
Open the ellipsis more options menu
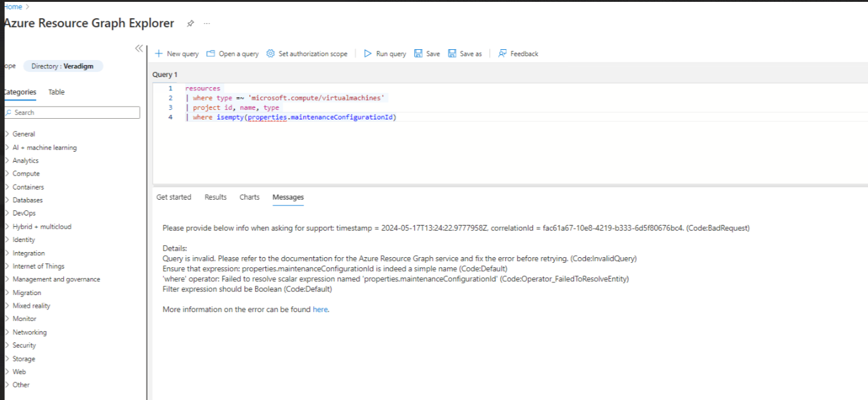(206, 23)
